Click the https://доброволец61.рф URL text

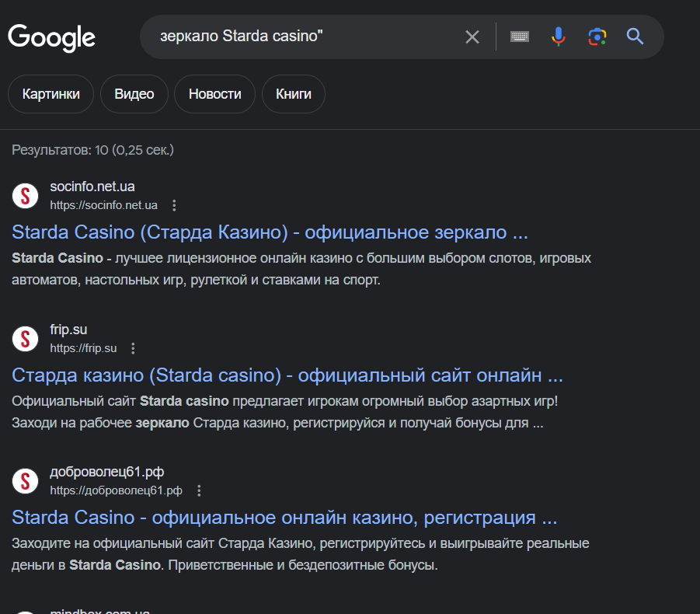116,490
